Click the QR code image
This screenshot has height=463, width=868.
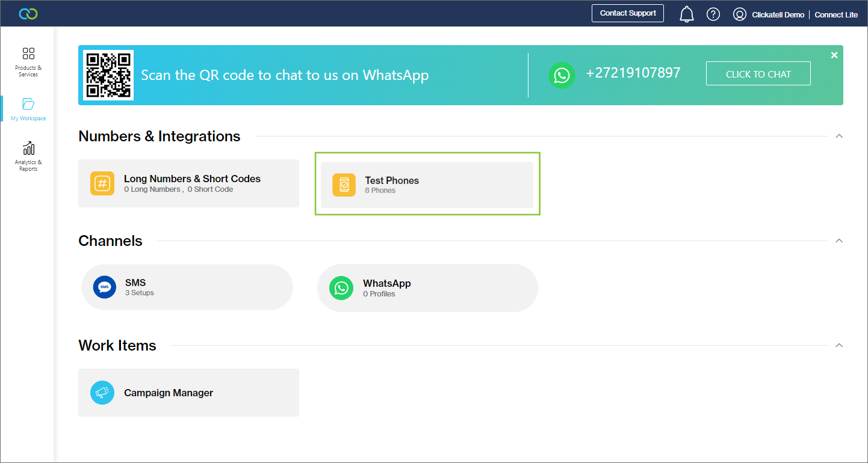pos(108,75)
